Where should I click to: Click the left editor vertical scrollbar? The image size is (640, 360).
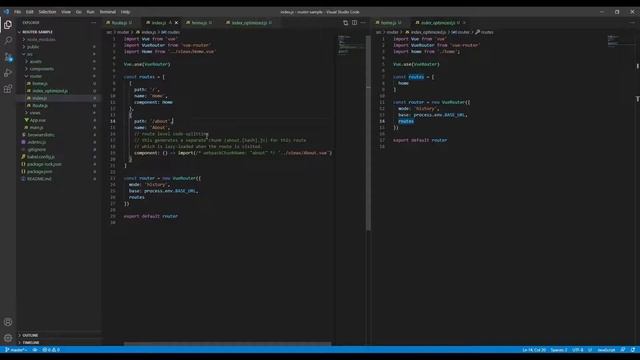(368, 133)
